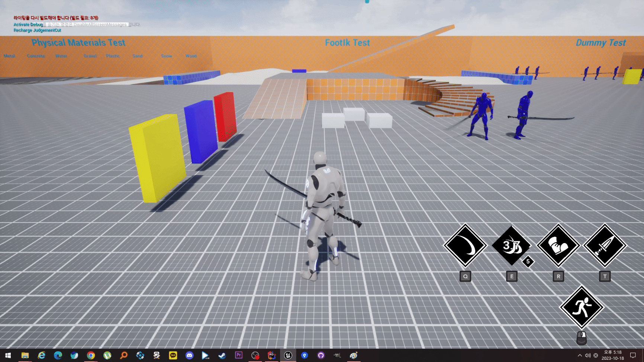
Task: Click the Q key indicator
Action: pyautogui.click(x=465, y=277)
